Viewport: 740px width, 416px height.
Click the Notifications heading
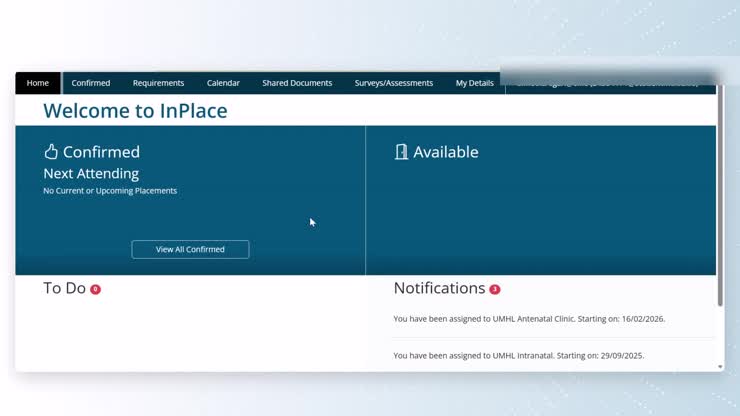point(439,288)
